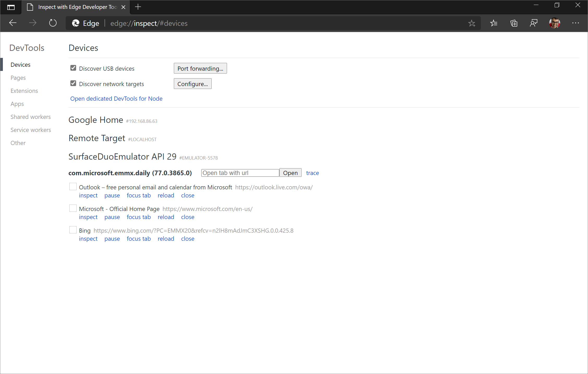588x374 pixels.
Task: Check the Outlook tab checkbox
Action: 72,187
